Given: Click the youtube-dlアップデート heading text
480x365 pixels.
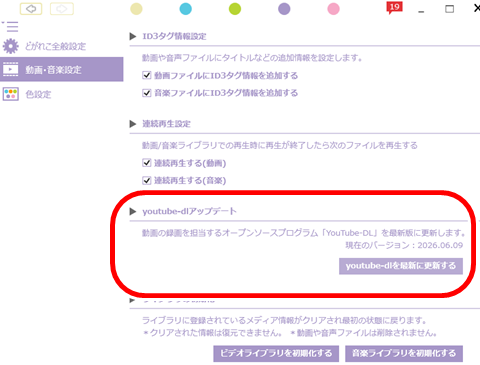Looking at the screenshot, I should point(189,211).
